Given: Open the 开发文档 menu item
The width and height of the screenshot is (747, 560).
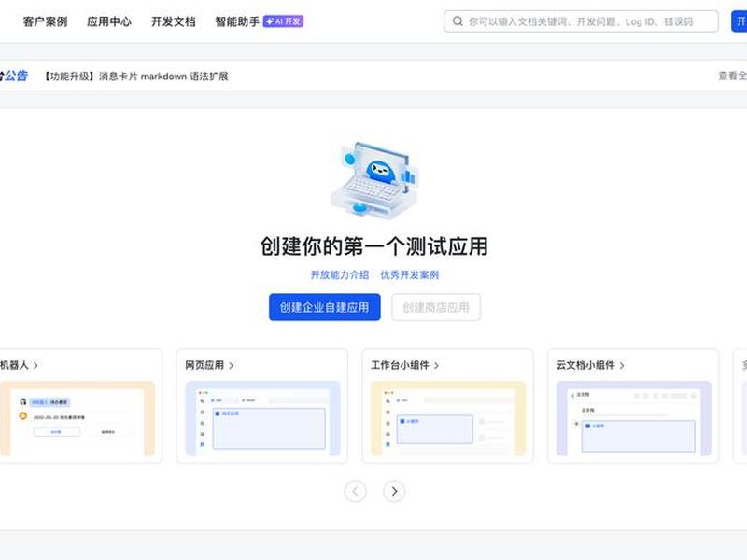Looking at the screenshot, I should coord(174,21).
